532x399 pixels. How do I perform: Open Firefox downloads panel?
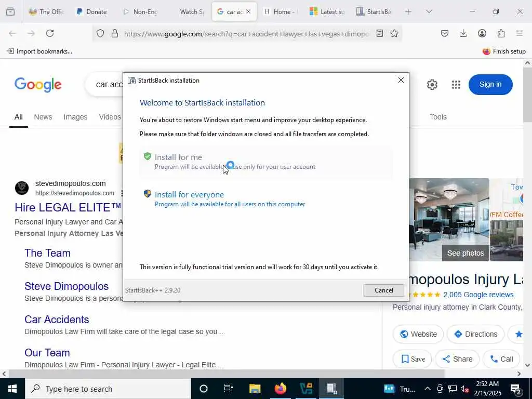(463, 33)
